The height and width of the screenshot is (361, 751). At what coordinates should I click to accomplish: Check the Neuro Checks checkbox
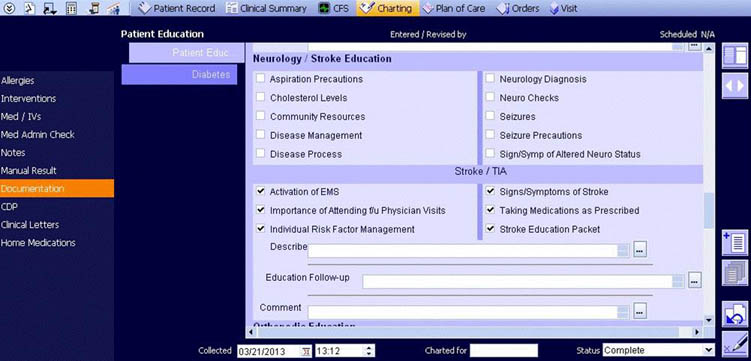click(490, 97)
